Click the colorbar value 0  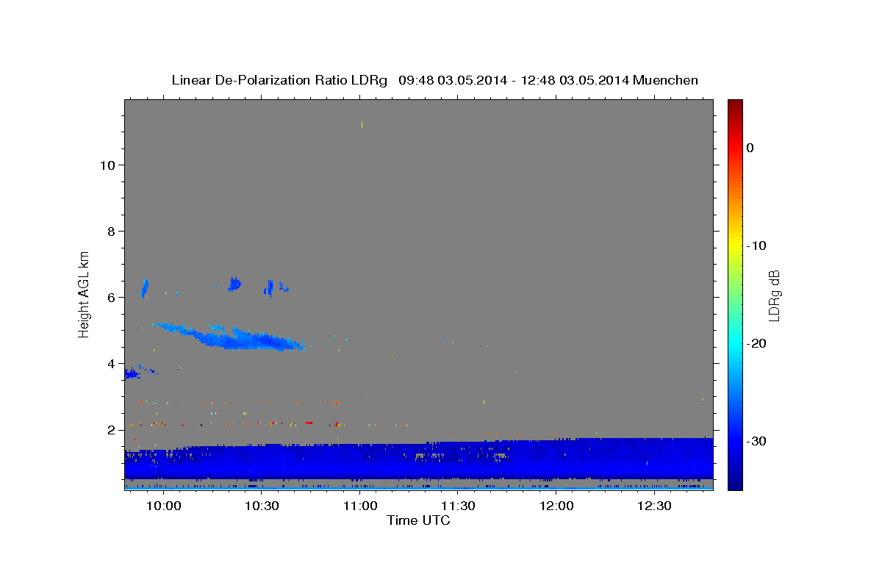[x=750, y=148]
